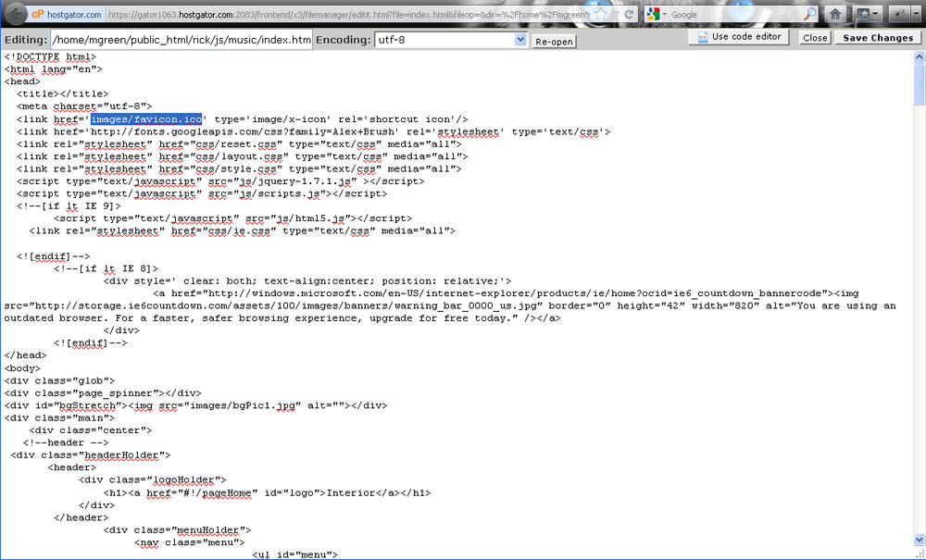This screenshot has width=926, height=560.
Task: Click the word 'Interior' in the h1 line
Action: pos(351,492)
